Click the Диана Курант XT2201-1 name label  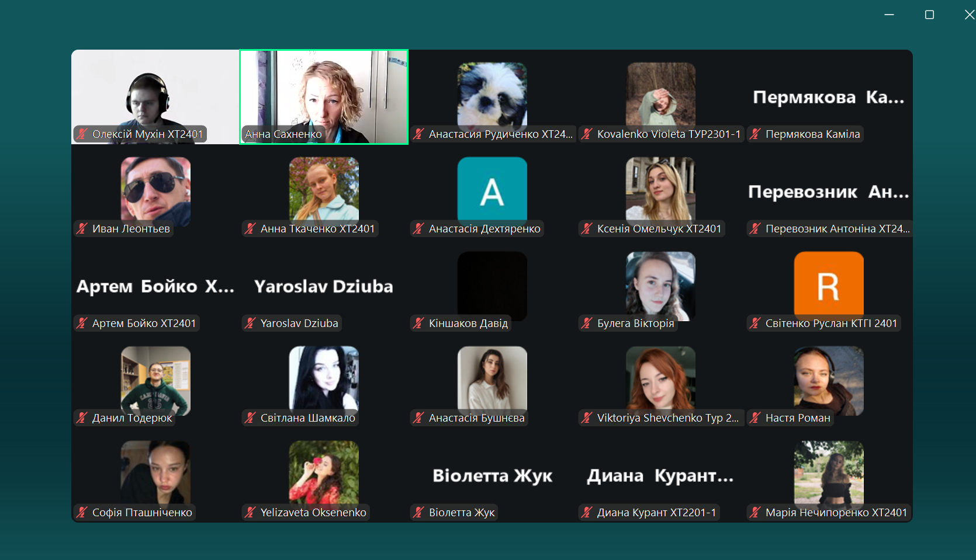(656, 513)
